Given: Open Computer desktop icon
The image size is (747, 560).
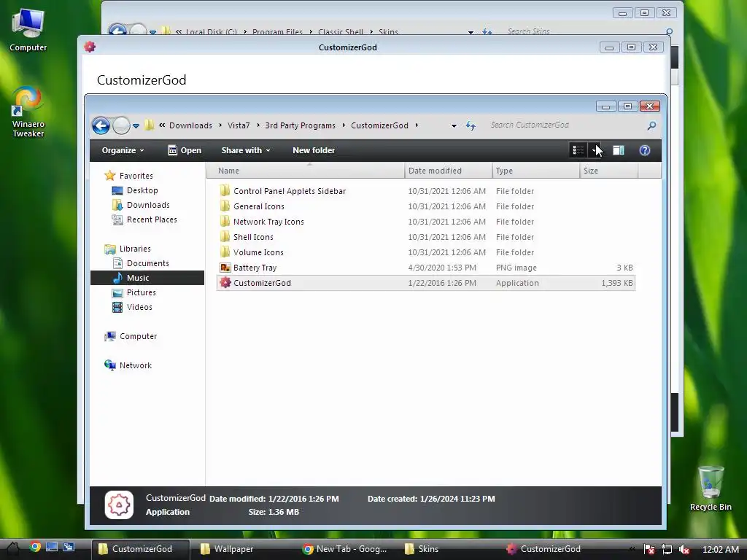Looking at the screenshot, I should (28, 29).
